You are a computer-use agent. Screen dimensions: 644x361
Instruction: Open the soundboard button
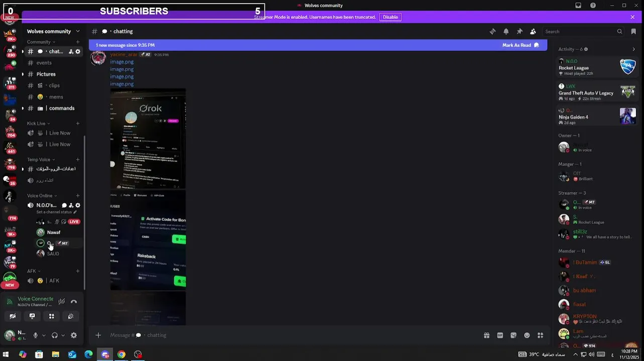71,316
